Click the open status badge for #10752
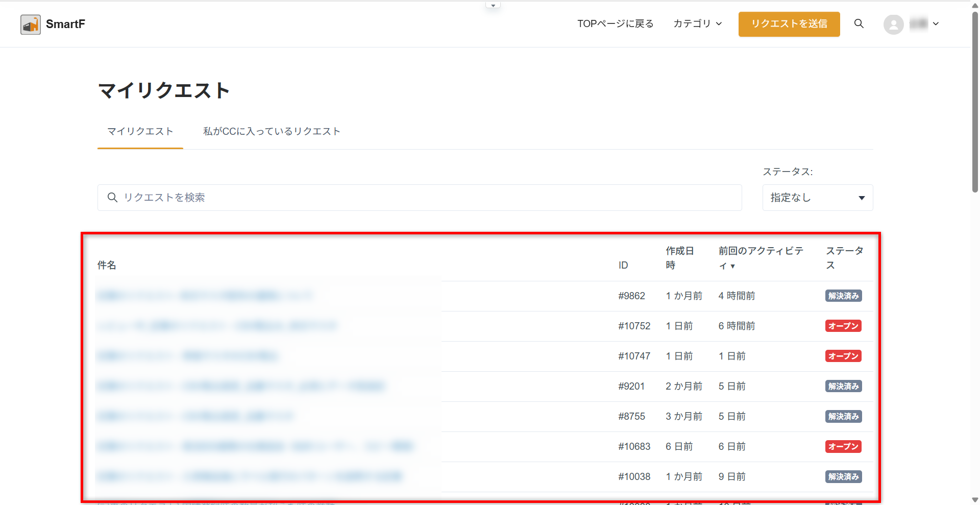This screenshot has height=505, width=980. [843, 326]
